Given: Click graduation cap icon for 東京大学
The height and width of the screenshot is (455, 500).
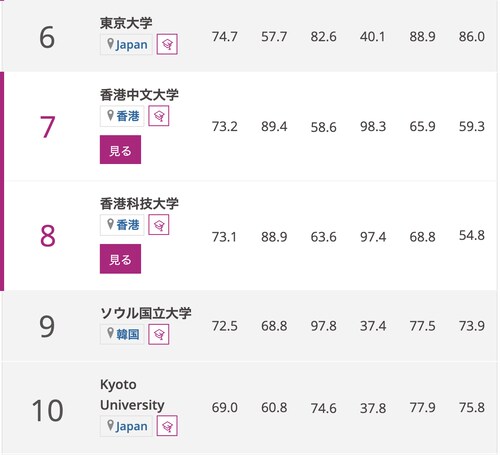Looking at the screenshot, I should 167,44.
